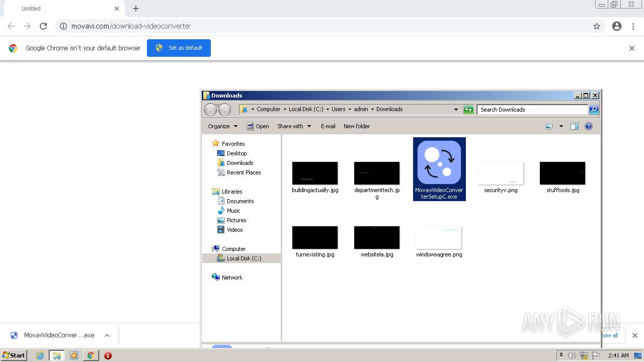Select the windowsagree.png file
This screenshot has height=362, width=644.
439,238
